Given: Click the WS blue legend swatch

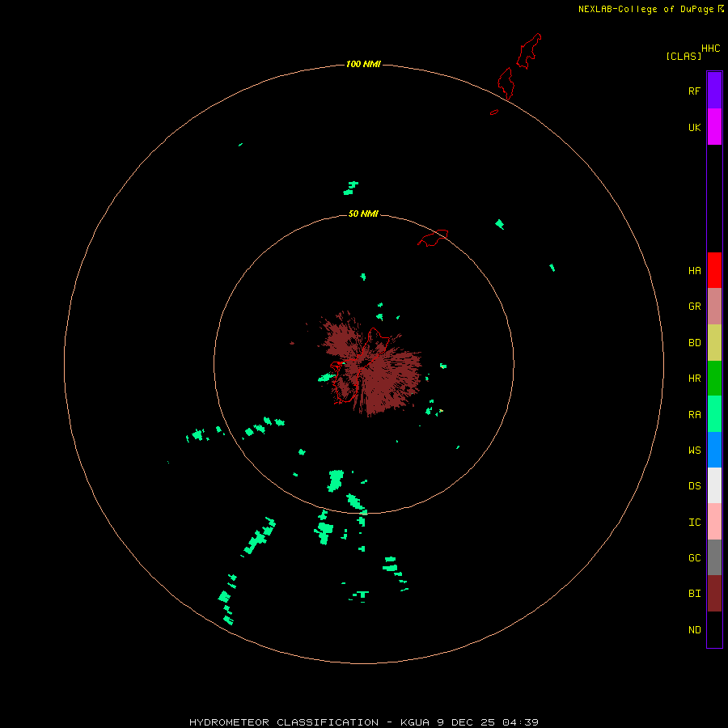Looking at the screenshot, I should click(714, 450).
